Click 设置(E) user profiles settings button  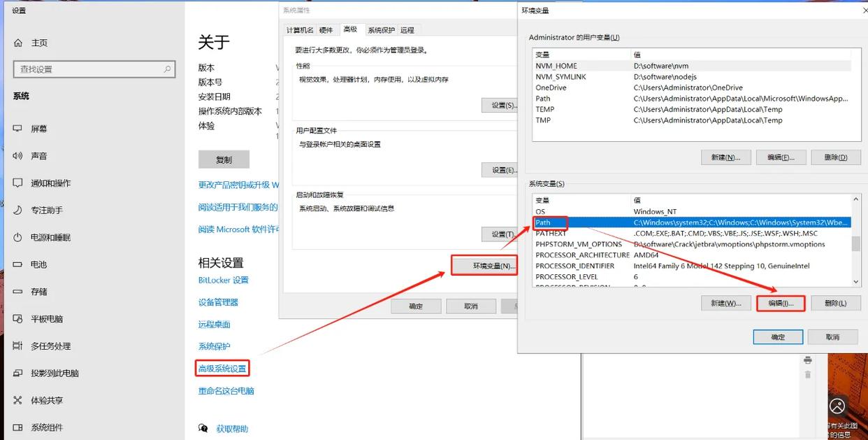tap(499, 170)
